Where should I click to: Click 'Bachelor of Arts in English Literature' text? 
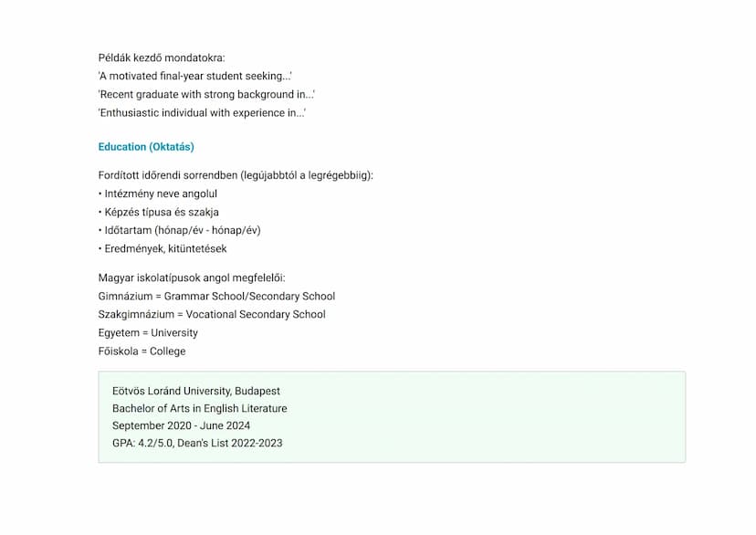(x=199, y=408)
